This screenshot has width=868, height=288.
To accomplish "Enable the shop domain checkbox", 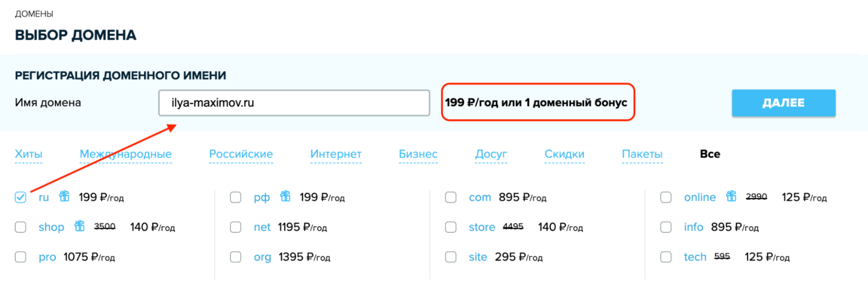I will (20, 226).
